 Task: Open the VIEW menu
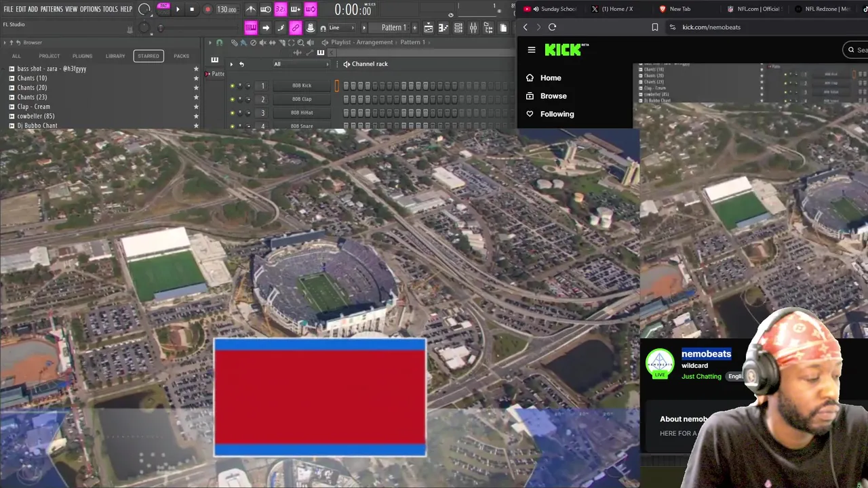(71, 9)
